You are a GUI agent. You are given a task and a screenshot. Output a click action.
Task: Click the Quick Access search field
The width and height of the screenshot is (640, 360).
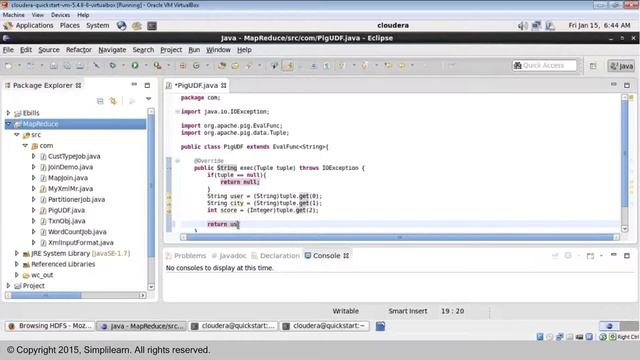(x=544, y=65)
